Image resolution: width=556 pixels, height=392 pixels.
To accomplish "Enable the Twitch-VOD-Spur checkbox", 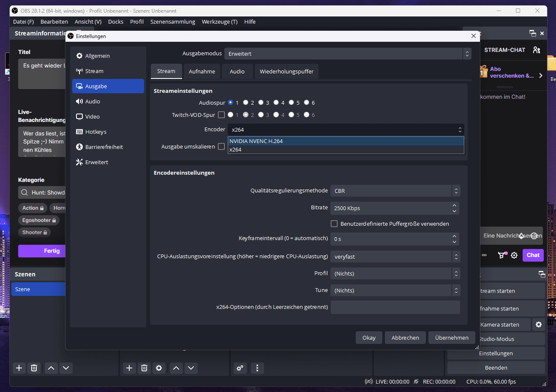I will point(221,115).
